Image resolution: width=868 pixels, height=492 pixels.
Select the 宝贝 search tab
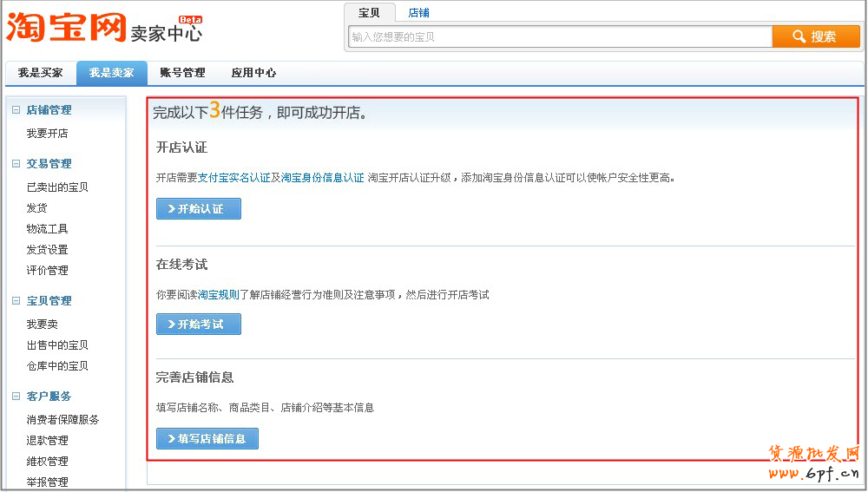pyautogui.click(x=369, y=13)
